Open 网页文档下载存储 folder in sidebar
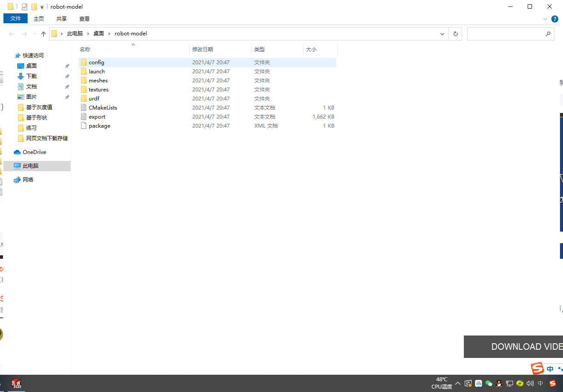Screen dimensions: 563x392 point(47,138)
